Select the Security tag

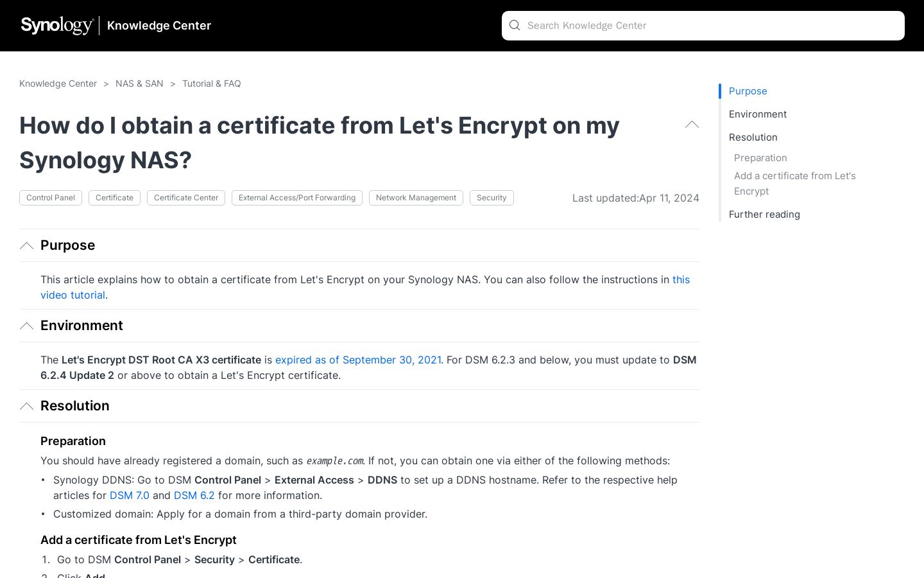[492, 198]
